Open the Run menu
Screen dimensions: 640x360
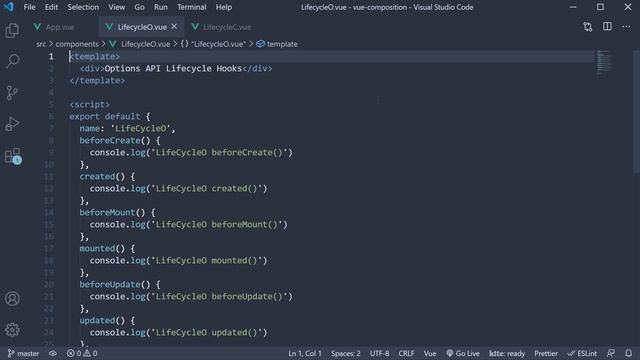(x=161, y=7)
